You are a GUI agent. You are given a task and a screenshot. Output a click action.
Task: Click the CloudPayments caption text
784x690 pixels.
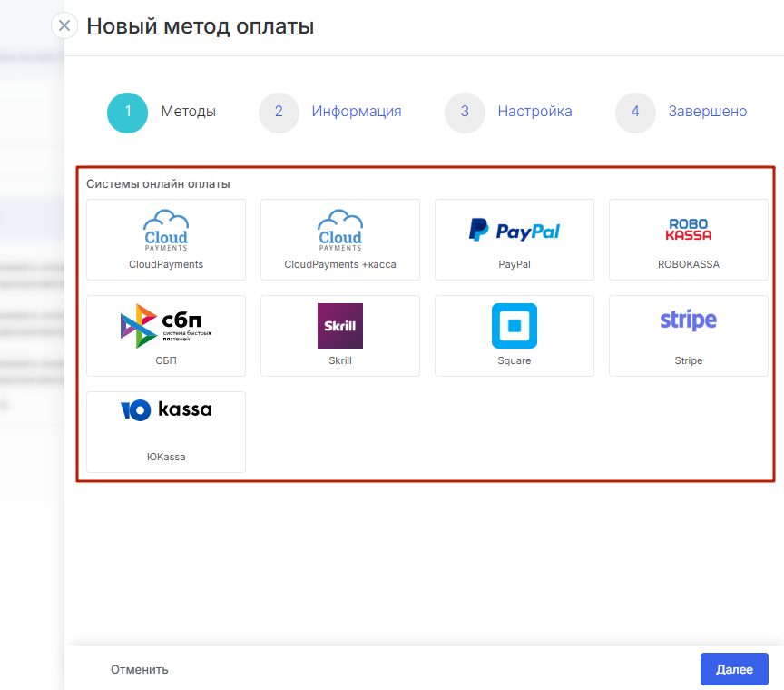pos(166,264)
